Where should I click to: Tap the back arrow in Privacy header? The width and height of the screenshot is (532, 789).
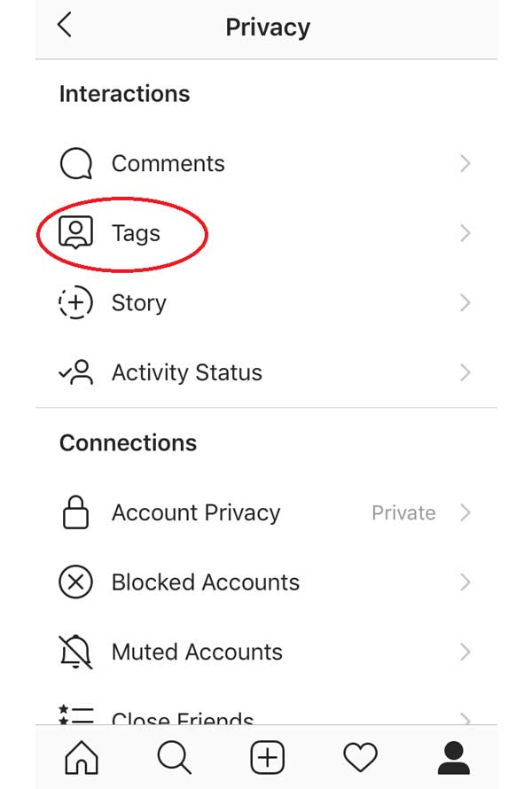(x=65, y=25)
